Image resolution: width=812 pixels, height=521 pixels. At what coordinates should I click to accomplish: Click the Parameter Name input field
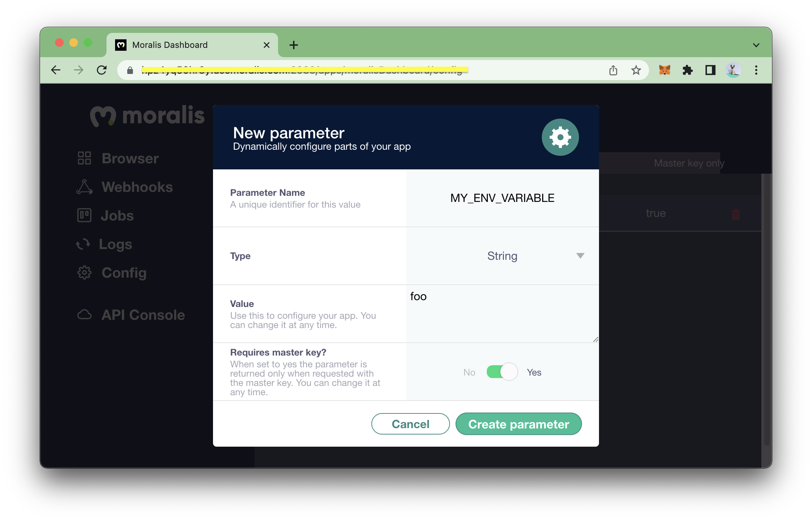tap(501, 198)
